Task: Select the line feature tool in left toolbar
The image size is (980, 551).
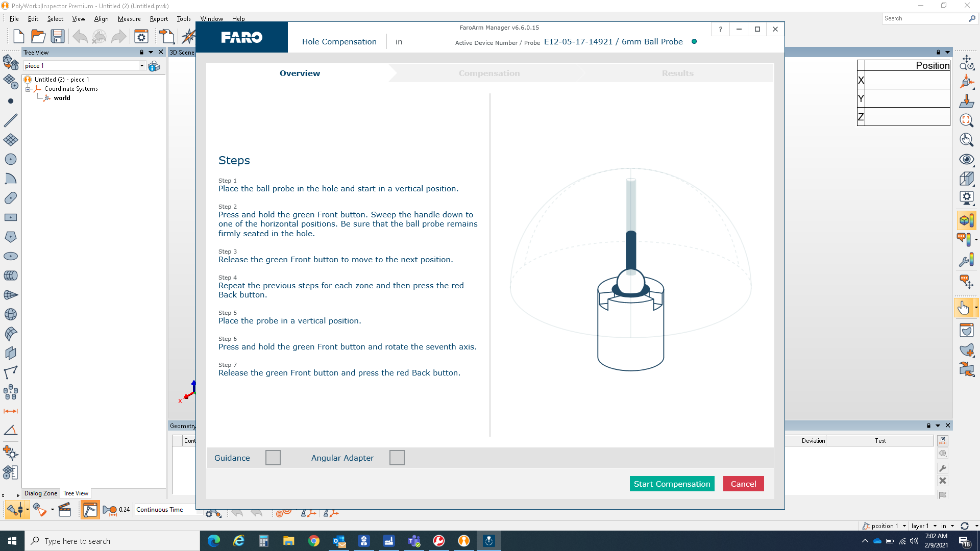Action: [x=11, y=120]
